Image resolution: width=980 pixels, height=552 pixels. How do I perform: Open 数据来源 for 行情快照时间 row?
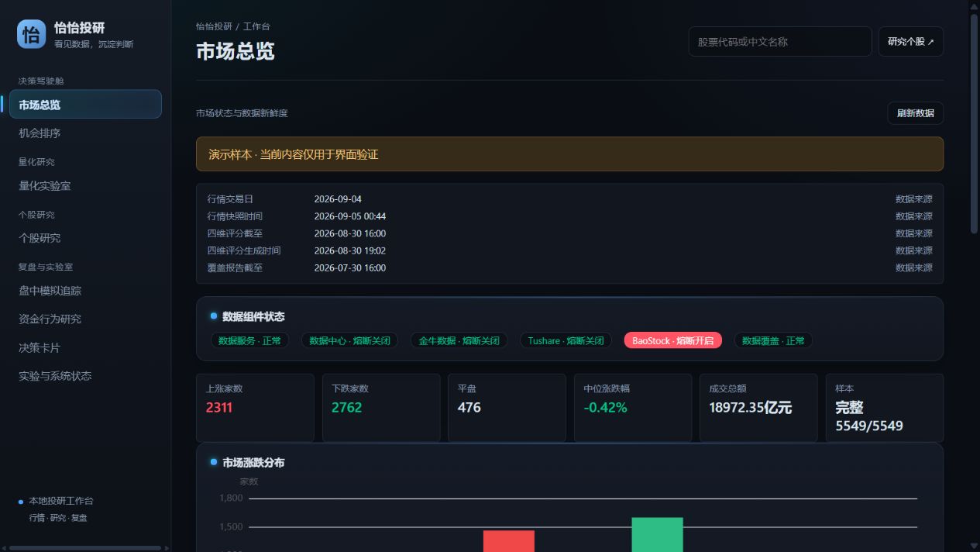[x=914, y=216]
